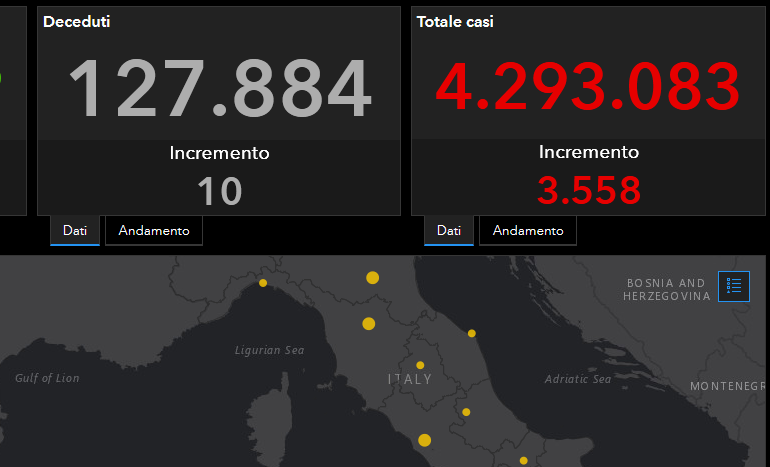Click the 127.884 Deceduti figure
This screenshot has height=467, width=770.
pos(219,89)
